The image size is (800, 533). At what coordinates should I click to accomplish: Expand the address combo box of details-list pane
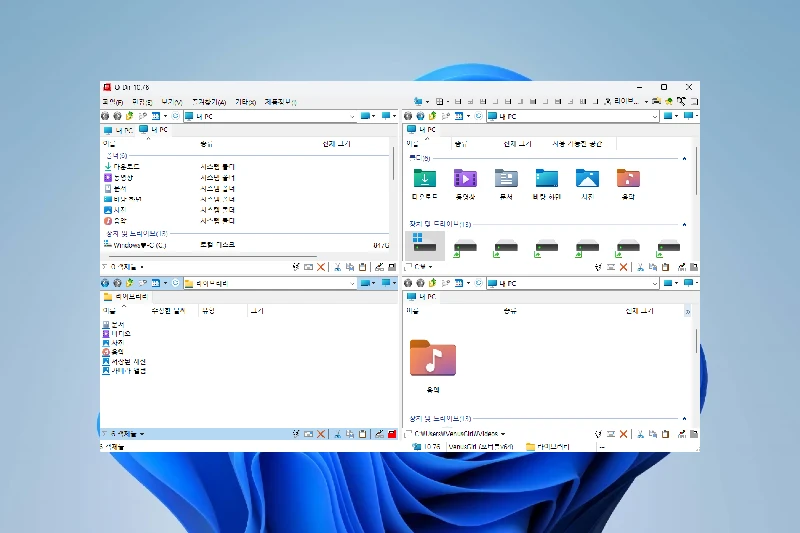(352, 116)
